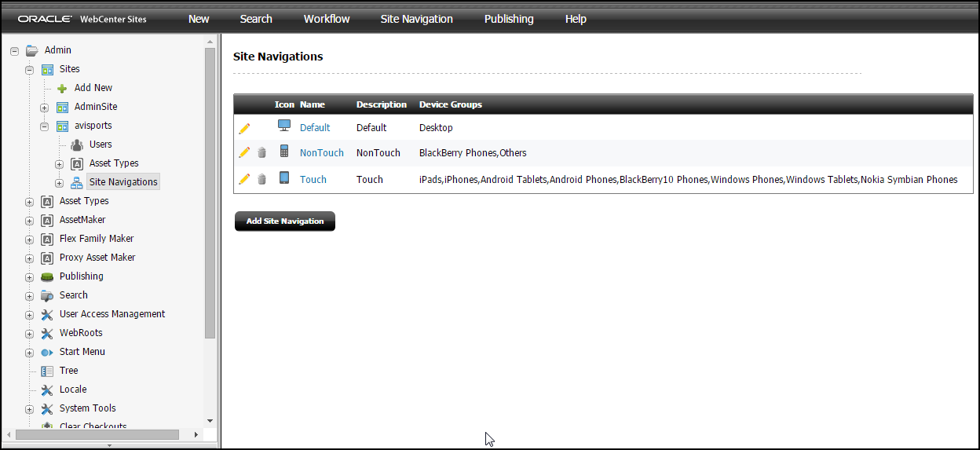
Task: Click the scroll right arrow of tree panel
Action: (196, 434)
